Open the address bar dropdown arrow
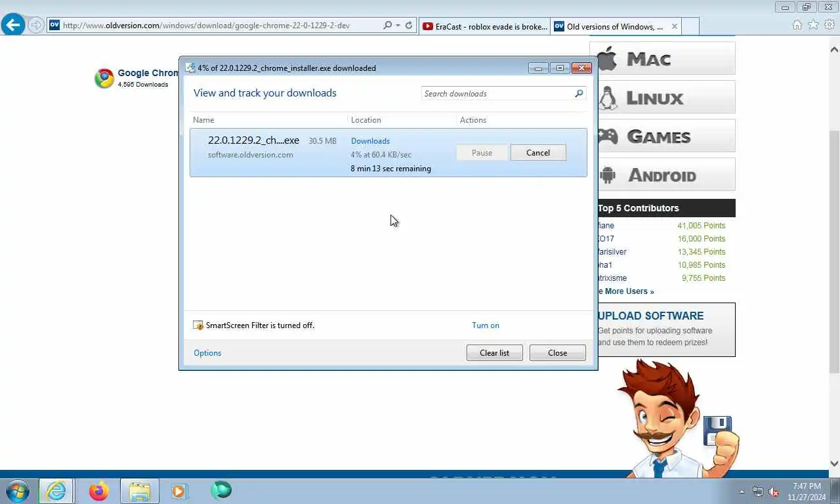Screen dimensions: 840x504 398,26
